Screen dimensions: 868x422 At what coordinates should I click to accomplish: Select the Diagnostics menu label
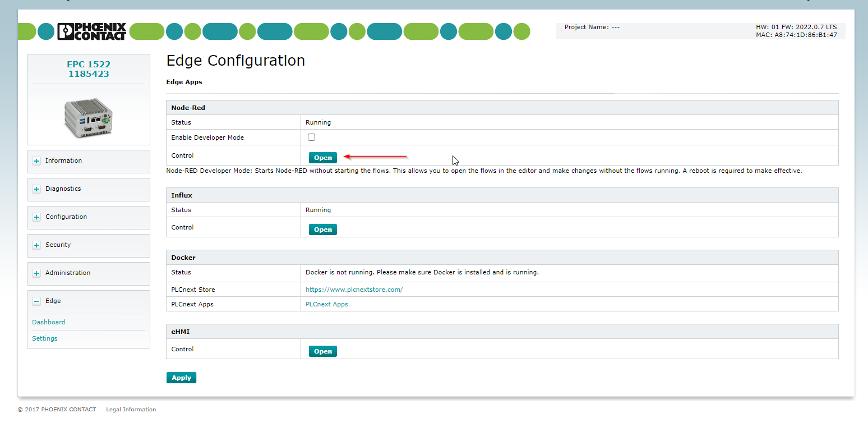[63, 189]
